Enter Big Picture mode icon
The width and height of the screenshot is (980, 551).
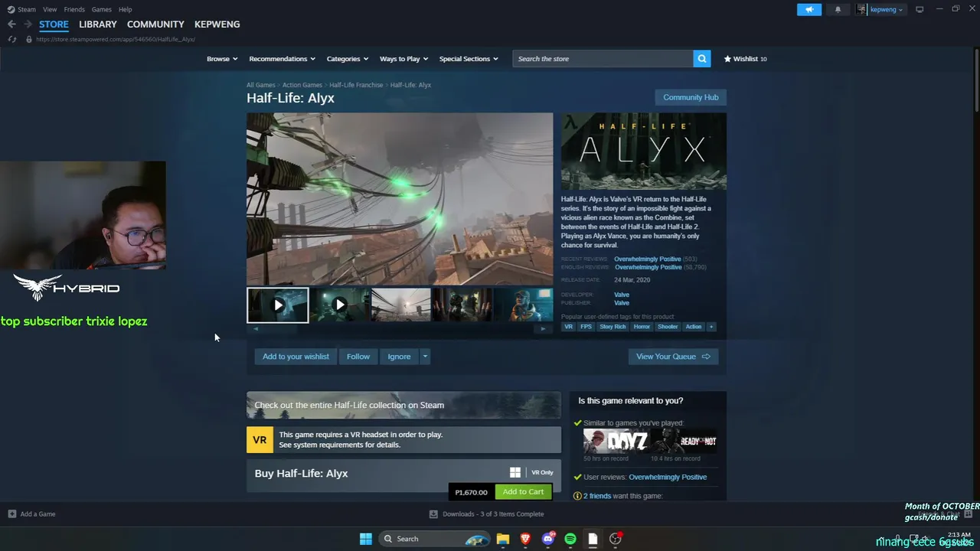[x=920, y=9]
